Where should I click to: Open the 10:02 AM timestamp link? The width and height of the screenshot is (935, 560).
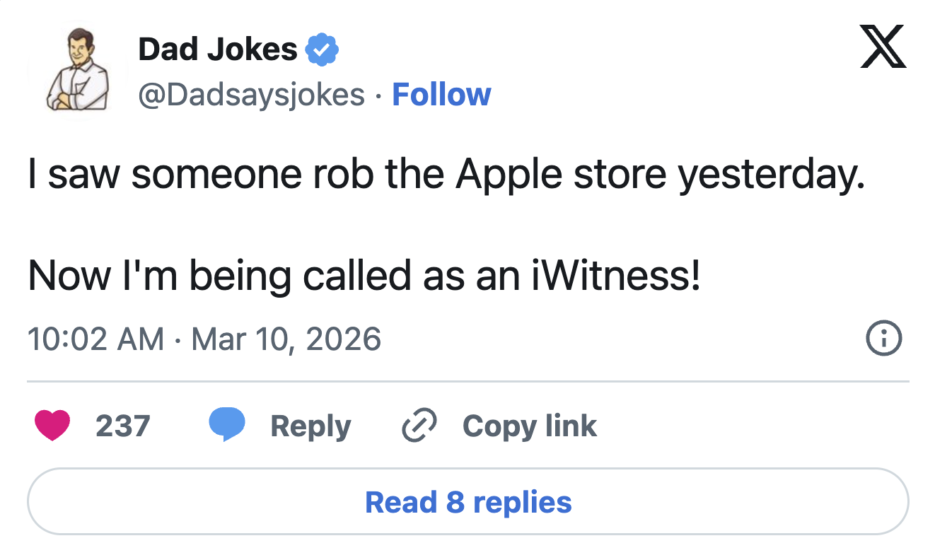point(95,339)
